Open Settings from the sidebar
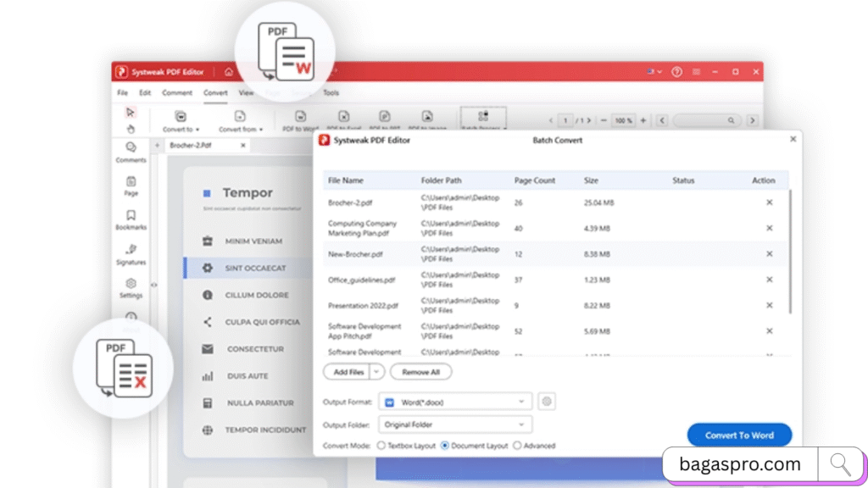 131,289
